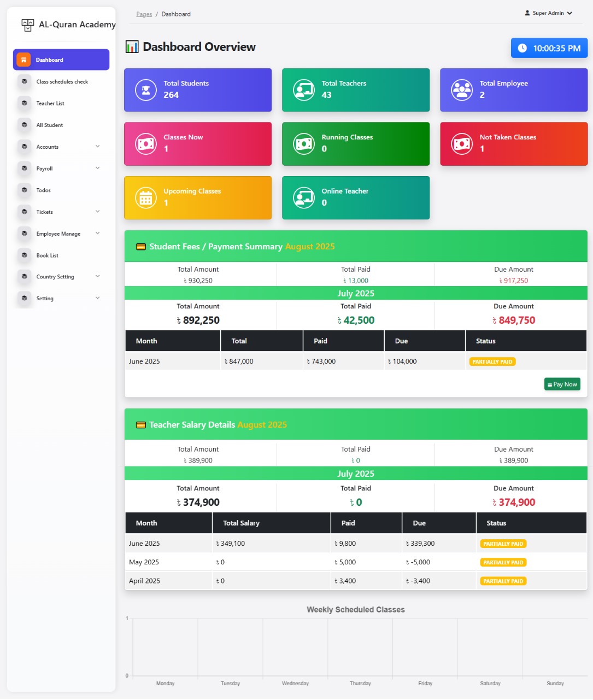The image size is (593, 700).
Task: Click the Partially Paid badge for June 2025 fees
Action: tap(492, 361)
